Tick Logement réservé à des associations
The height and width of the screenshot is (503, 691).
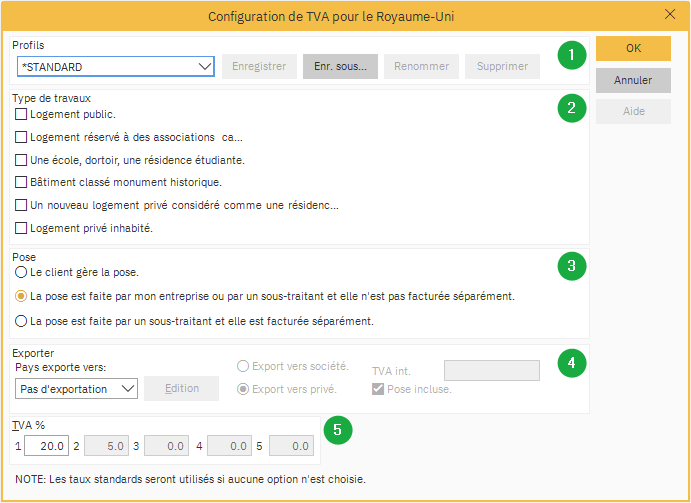tap(22, 137)
